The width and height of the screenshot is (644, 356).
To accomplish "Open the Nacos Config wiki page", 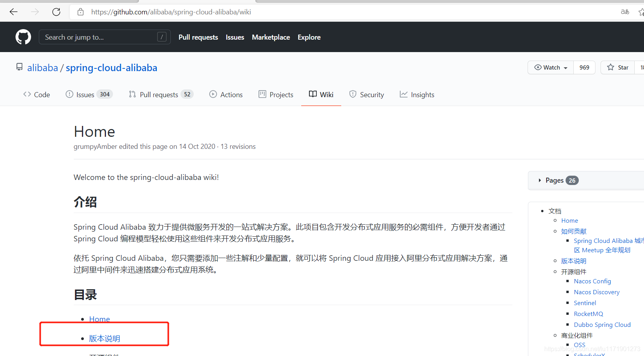I will (592, 281).
